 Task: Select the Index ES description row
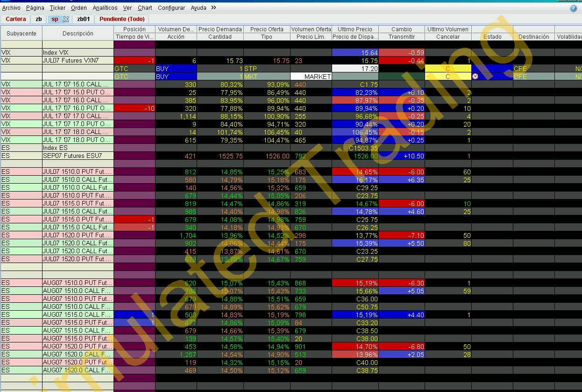pyautogui.click(x=78, y=148)
